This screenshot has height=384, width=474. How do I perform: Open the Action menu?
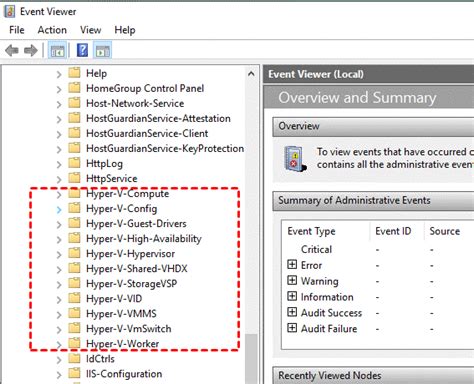click(52, 30)
